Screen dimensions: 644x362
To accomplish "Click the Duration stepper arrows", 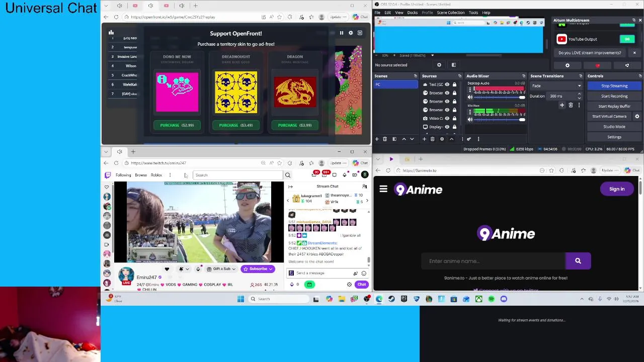I will pyautogui.click(x=579, y=96).
